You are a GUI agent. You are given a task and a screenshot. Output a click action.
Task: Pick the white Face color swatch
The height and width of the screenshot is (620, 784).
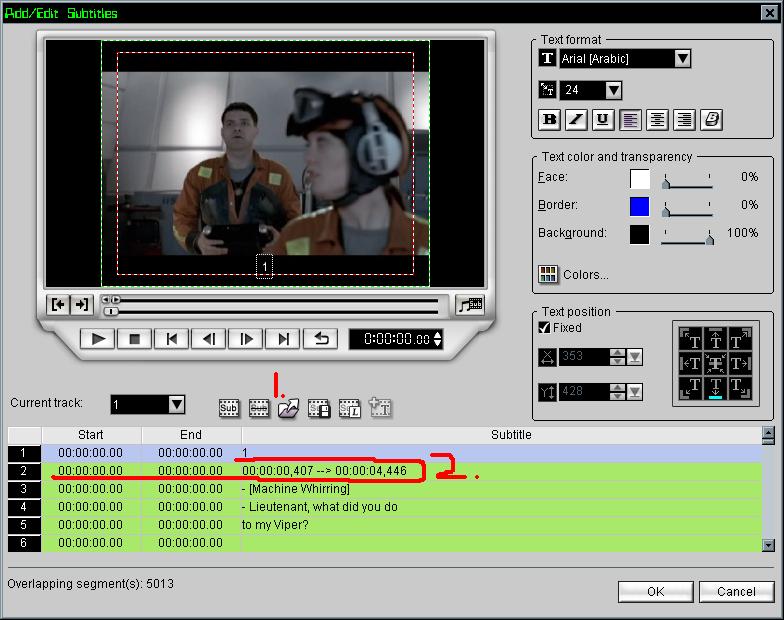pos(640,179)
